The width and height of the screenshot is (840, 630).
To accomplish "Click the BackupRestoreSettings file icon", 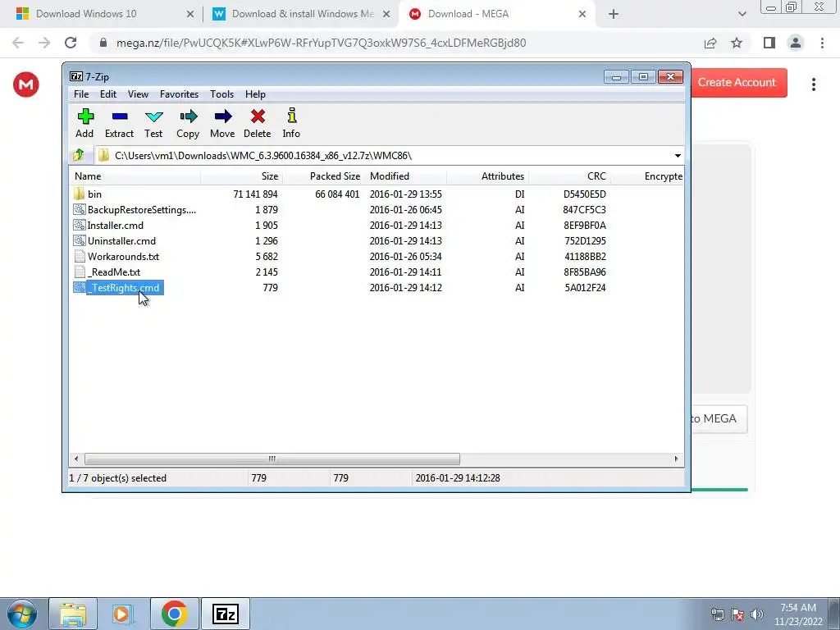I will [x=80, y=209].
